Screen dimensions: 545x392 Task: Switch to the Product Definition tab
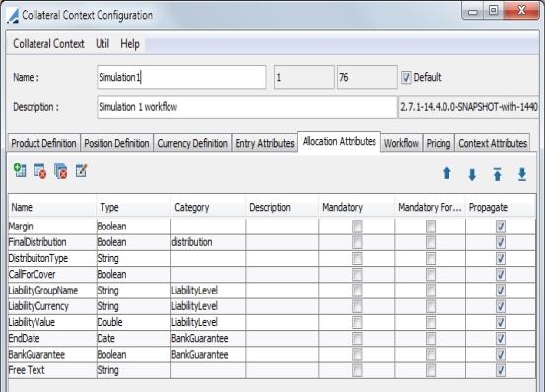43,143
